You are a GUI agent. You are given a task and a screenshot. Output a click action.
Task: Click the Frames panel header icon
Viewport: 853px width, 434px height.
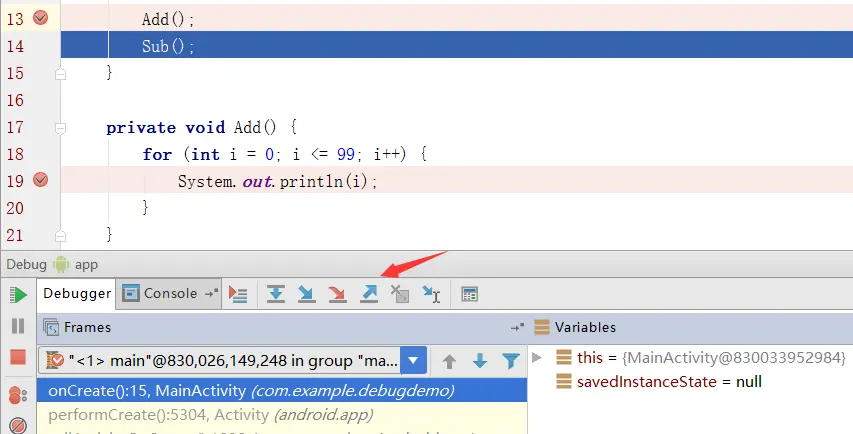coord(51,327)
